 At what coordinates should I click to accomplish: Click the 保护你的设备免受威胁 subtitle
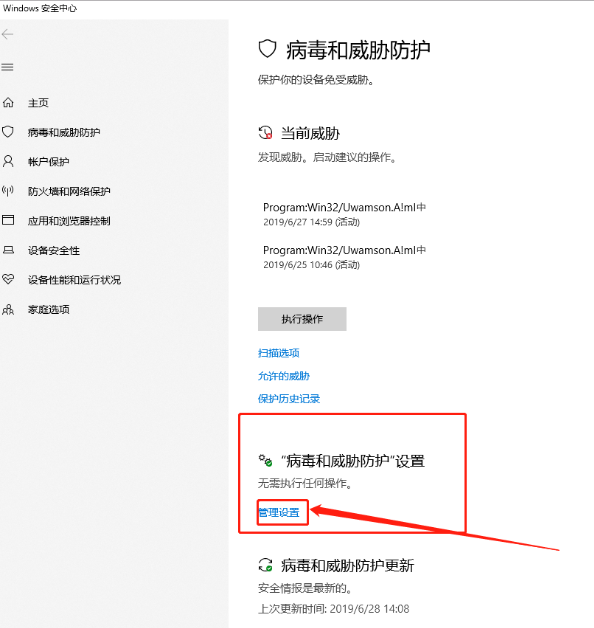(x=316, y=80)
